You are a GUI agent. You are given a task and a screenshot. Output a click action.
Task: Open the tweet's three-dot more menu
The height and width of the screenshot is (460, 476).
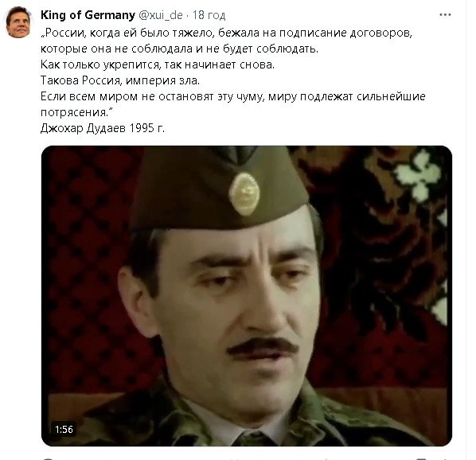(x=445, y=15)
